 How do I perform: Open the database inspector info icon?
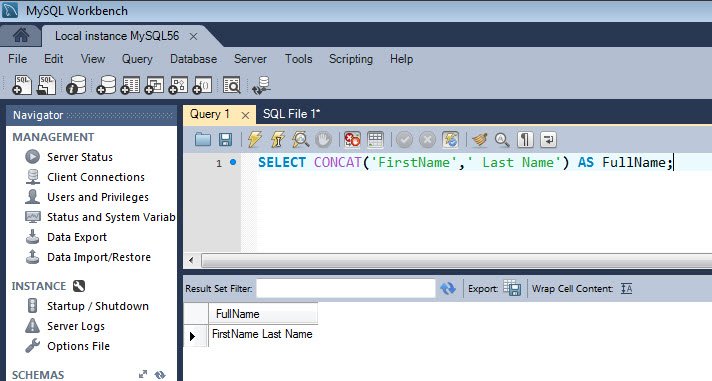tap(76, 85)
